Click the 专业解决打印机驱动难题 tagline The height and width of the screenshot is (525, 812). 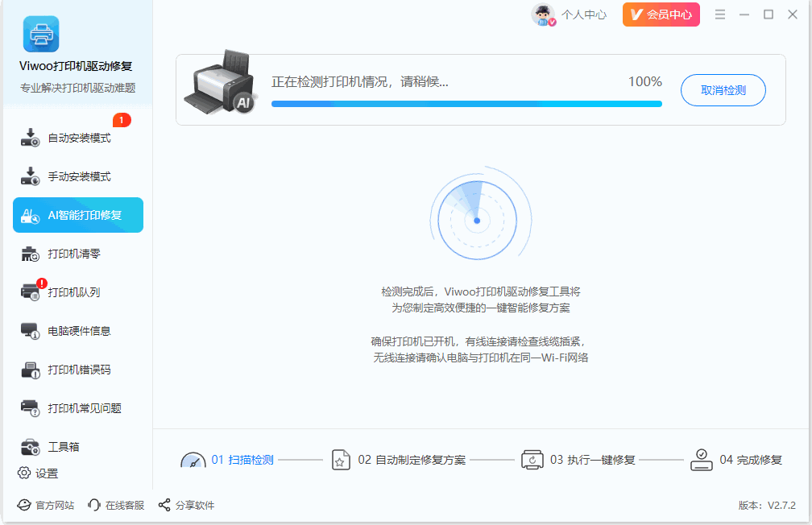click(77, 88)
